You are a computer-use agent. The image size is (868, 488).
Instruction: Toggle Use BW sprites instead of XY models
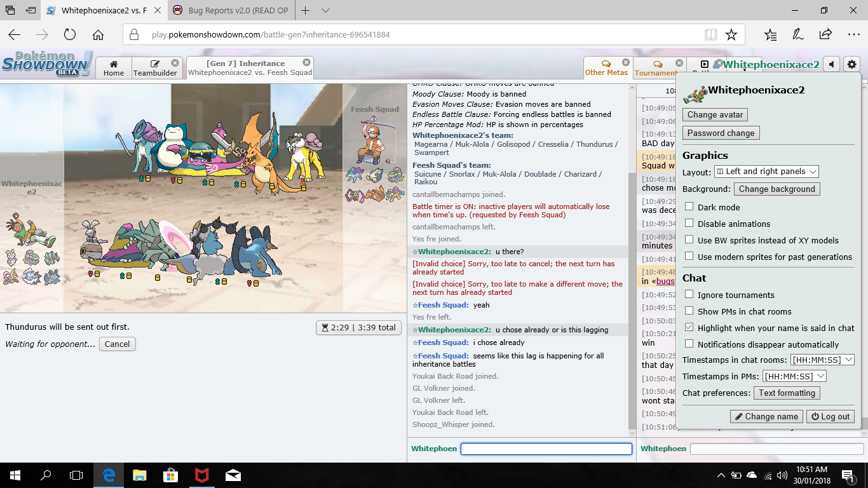(x=689, y=240)
